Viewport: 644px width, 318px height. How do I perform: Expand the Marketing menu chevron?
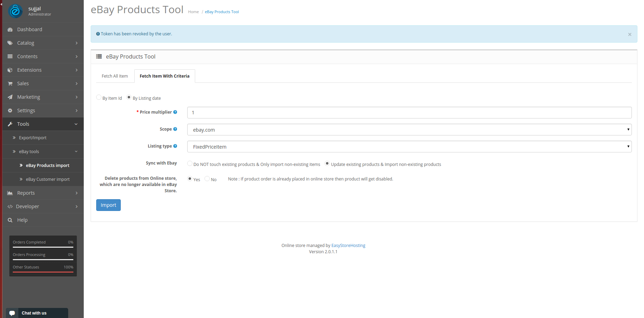coord(76,97)
